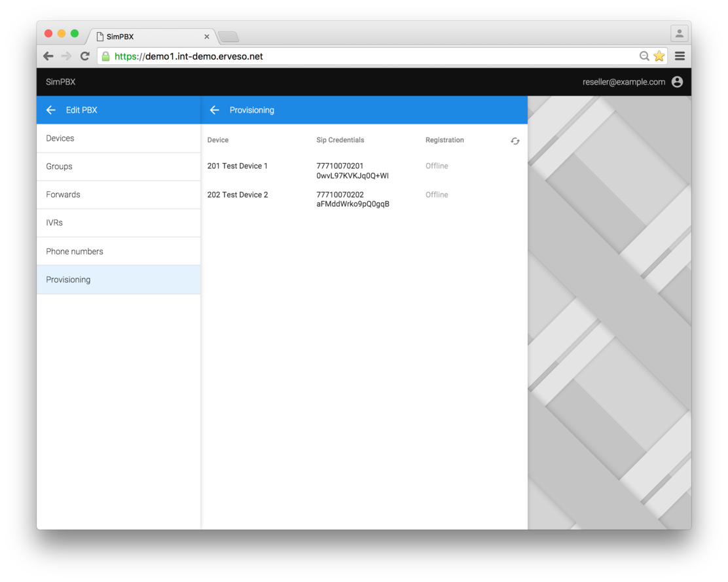The image size is (728, 582).
Task: Click the green maximize window button
Action: 74,33
